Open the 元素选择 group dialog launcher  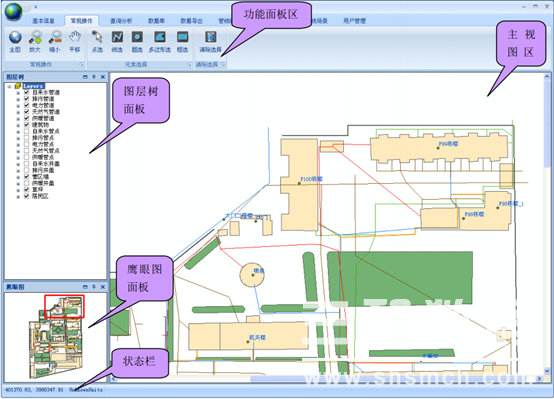tap(189, 64)
